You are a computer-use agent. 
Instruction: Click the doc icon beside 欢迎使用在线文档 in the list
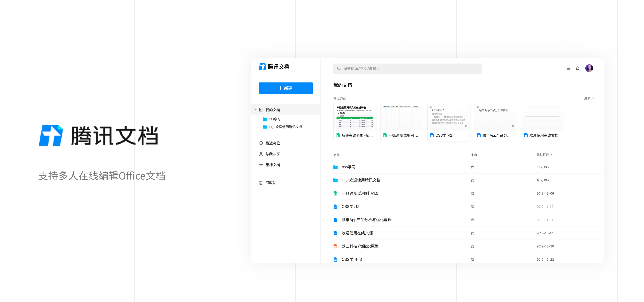335,233
